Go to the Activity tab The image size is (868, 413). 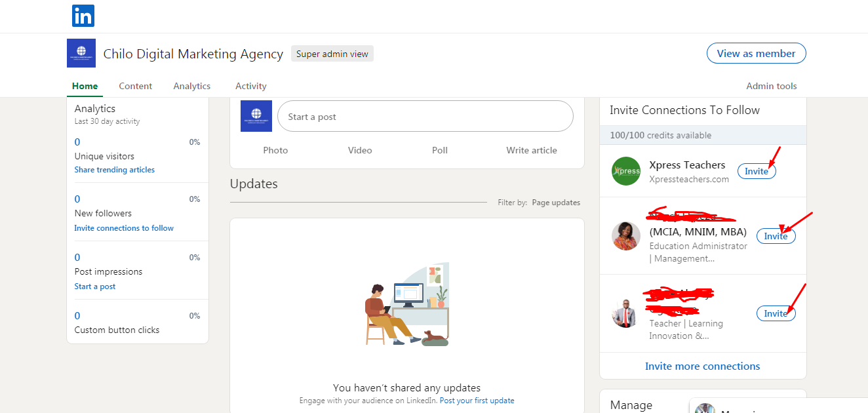251,86
